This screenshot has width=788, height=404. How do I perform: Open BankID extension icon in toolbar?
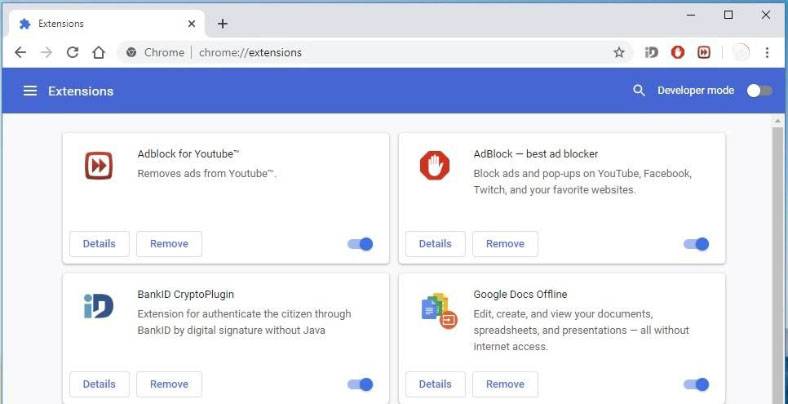[x=651, y=52]
